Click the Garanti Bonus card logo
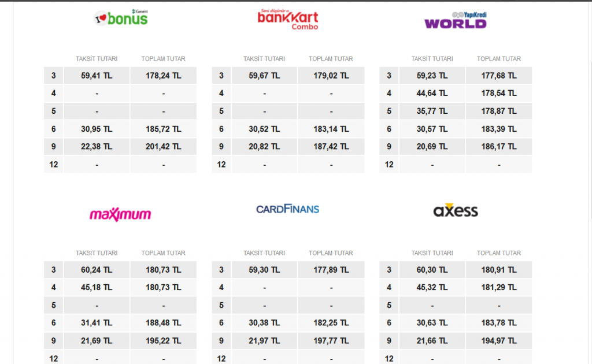 [121, 18]
